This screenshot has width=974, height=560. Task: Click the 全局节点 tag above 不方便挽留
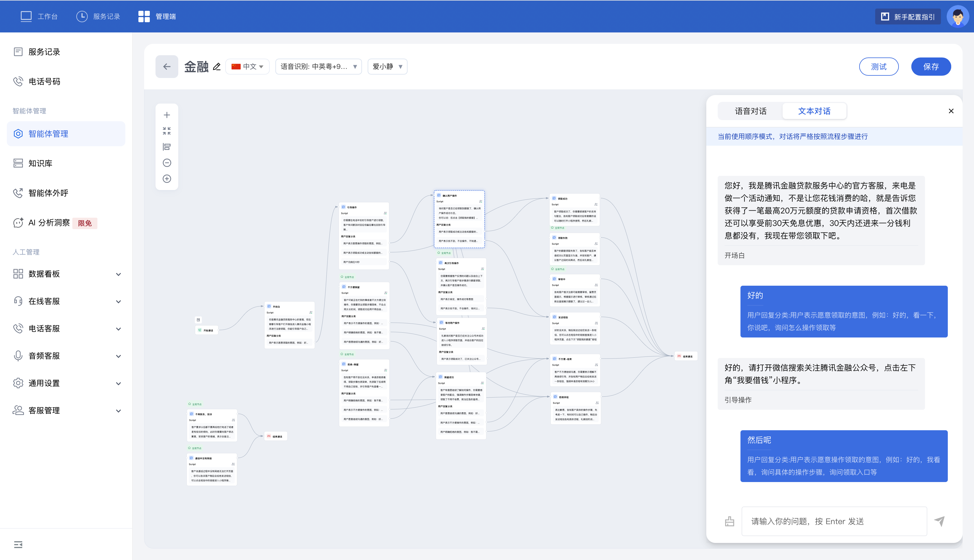tap(347, 277)
